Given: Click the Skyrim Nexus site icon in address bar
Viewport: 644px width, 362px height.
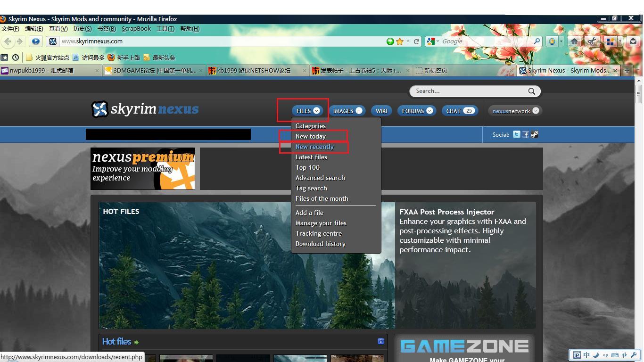Looking at the screenshot, I should point(53,41).
